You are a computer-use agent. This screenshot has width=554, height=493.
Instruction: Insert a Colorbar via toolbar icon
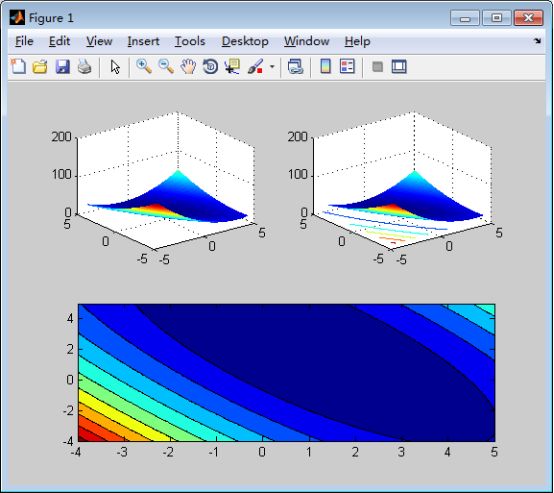tap(325, 66)
